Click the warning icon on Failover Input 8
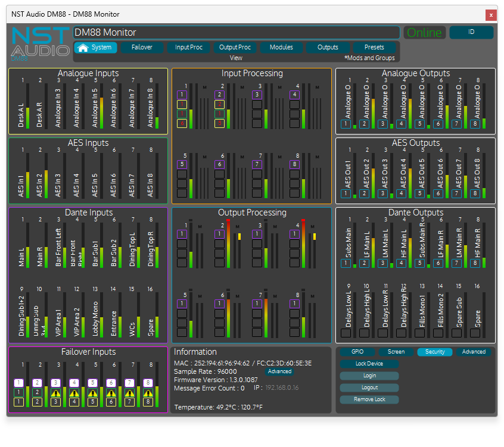The width and height of the screenshot is (504, 447). point(148,392)
